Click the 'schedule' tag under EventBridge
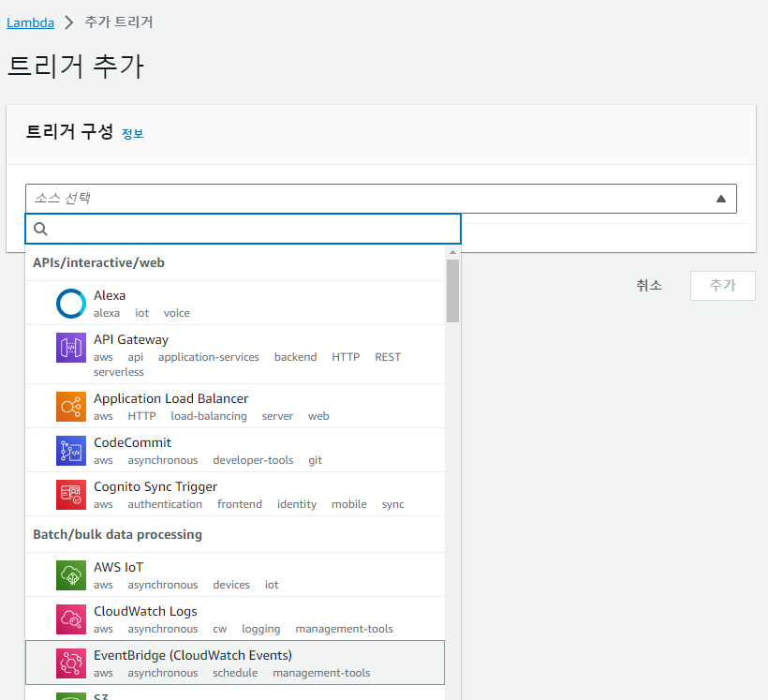The width and height of the screenshot is (768, 700). point(235,673)
